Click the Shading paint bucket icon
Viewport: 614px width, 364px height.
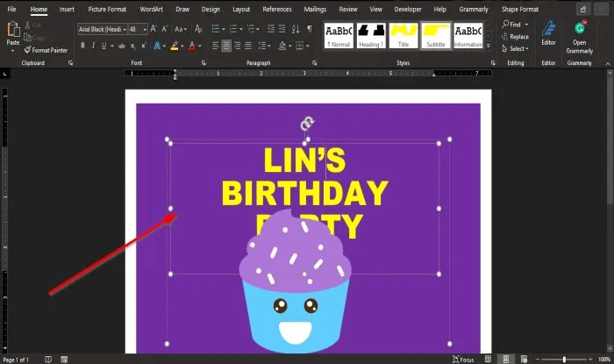(x=282, y=46)
